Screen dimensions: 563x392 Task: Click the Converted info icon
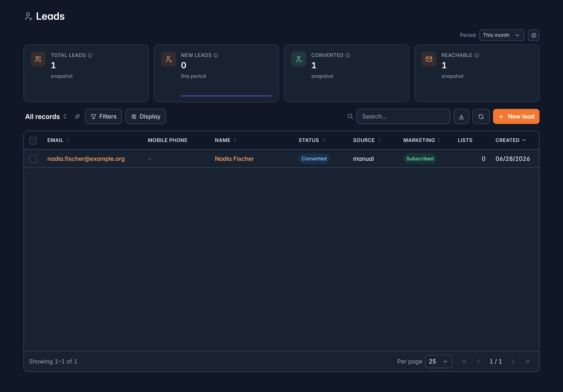pyautogui.click(x=348, y=55)
